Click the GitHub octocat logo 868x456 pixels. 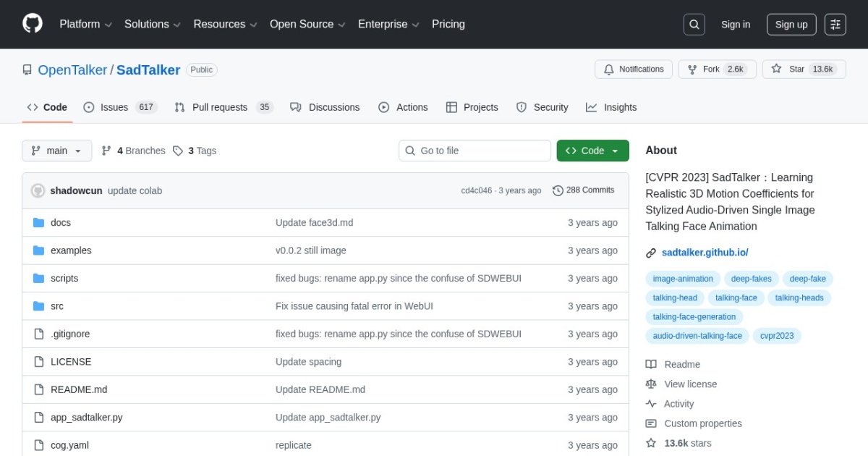(x=32, y=22)
